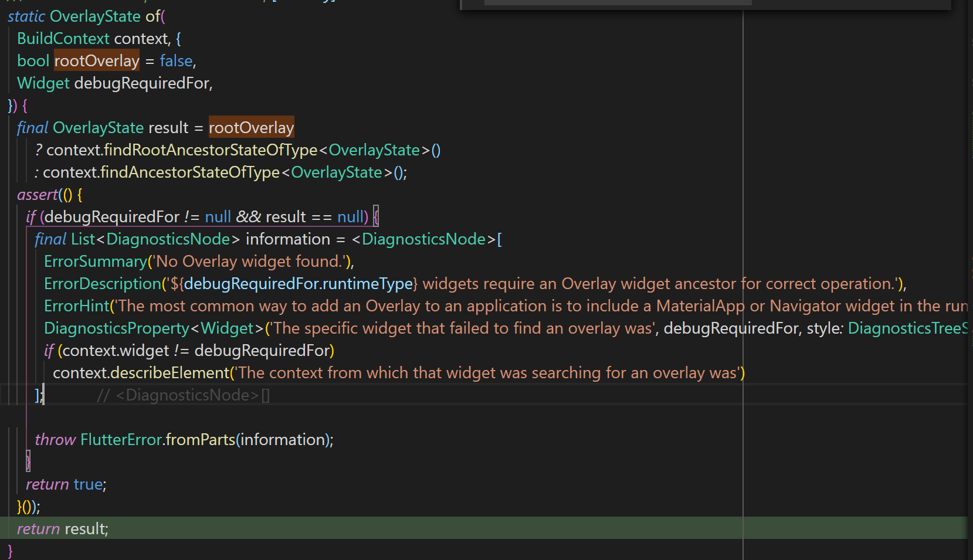Click the 'BuildContext' type name
This screenshot has width=973, height=560.
63,39
